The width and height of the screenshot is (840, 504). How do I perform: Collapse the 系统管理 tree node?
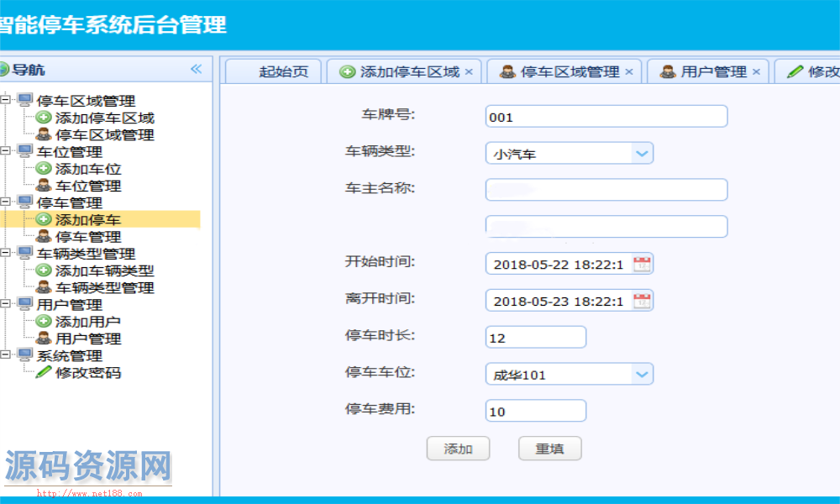click(5, 354)
